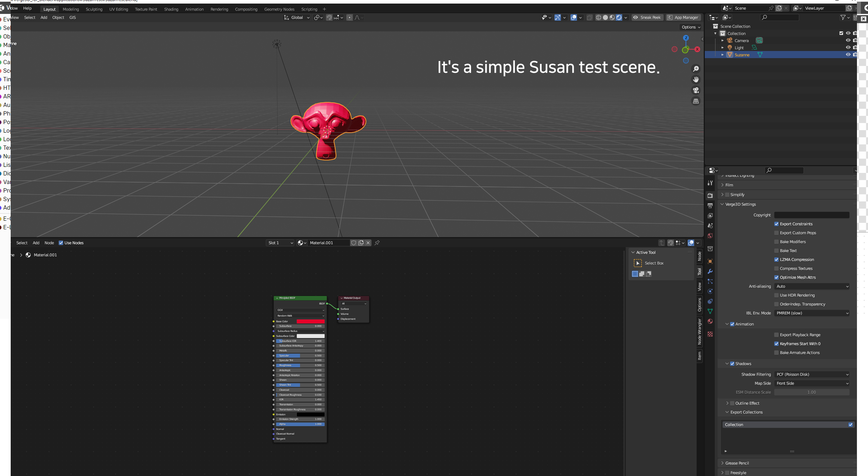Open the Node menu in shader editor

pyautogui.click(x=49, y=243)
